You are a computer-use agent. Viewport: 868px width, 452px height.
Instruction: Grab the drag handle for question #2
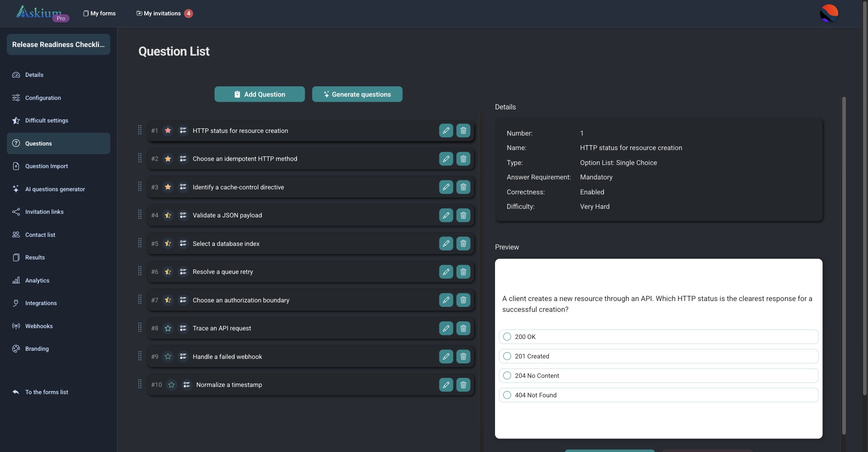click(140, 158)
